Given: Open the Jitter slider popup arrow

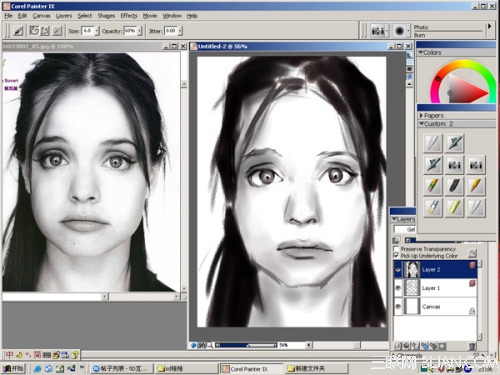Looking at the screenshot, I should click(x=180, y=31).
